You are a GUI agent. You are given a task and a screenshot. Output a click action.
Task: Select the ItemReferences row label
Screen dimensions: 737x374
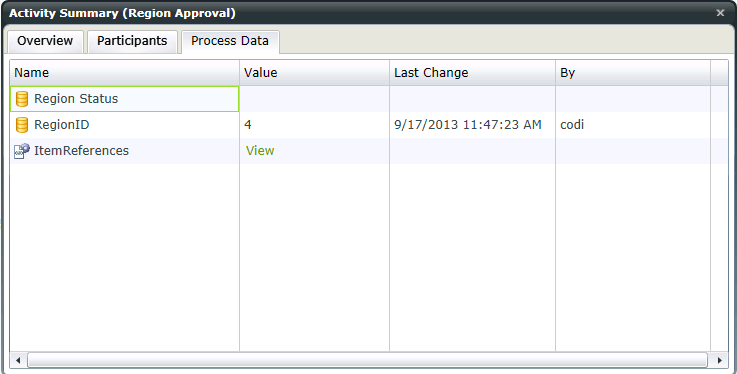click(x=81, y=151)
